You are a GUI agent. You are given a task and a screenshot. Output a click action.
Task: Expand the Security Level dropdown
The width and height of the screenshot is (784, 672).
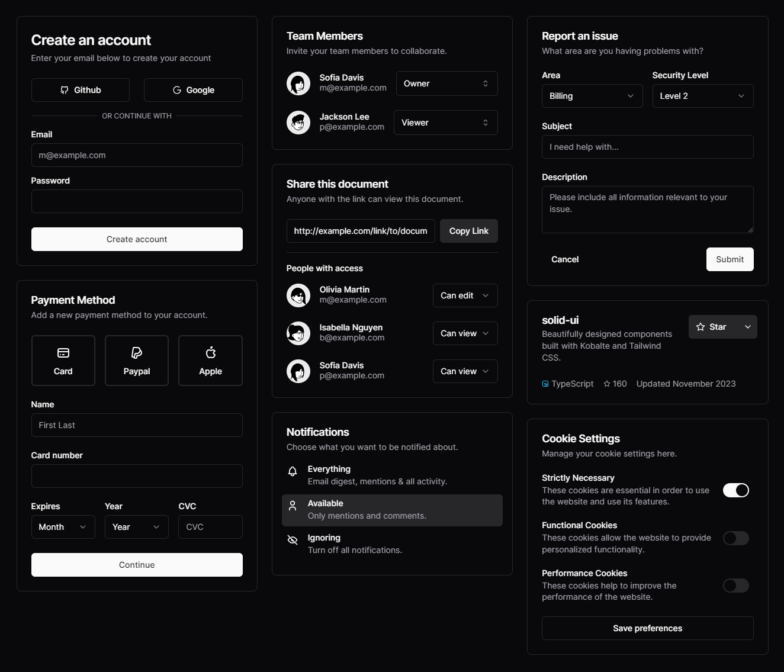702,96
